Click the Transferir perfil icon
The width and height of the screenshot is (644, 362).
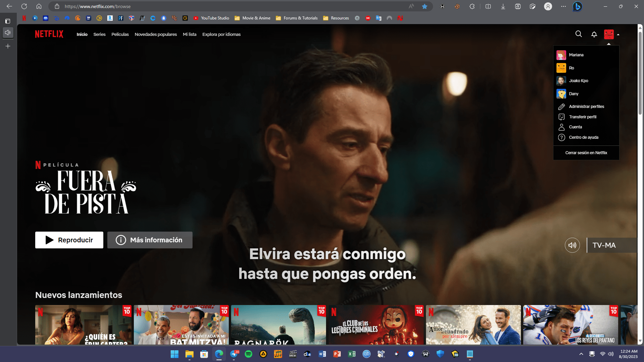(x=561, y=117)
